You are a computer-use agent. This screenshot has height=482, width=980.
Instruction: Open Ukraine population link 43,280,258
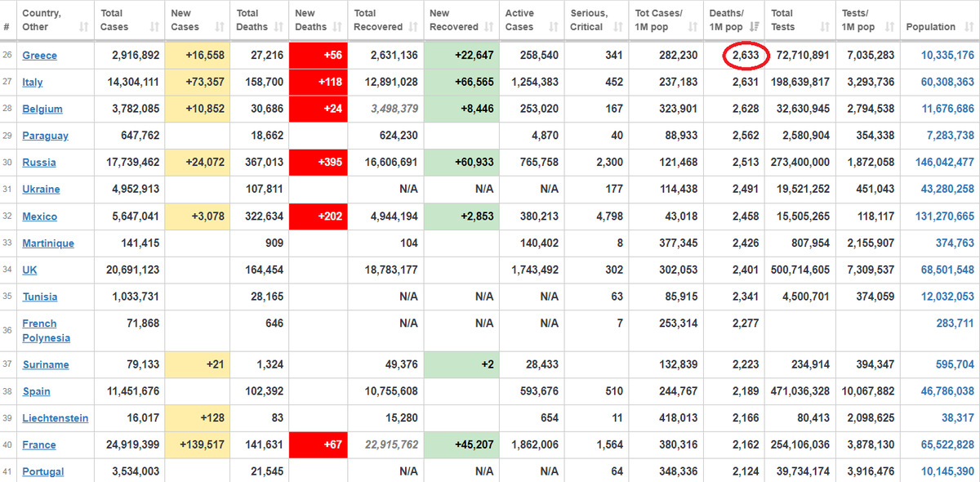point(947,190)
